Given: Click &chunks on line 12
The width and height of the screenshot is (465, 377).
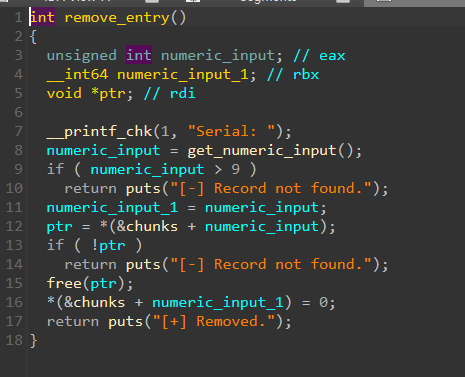Looking at the screenshot, I should pos(147,226).
